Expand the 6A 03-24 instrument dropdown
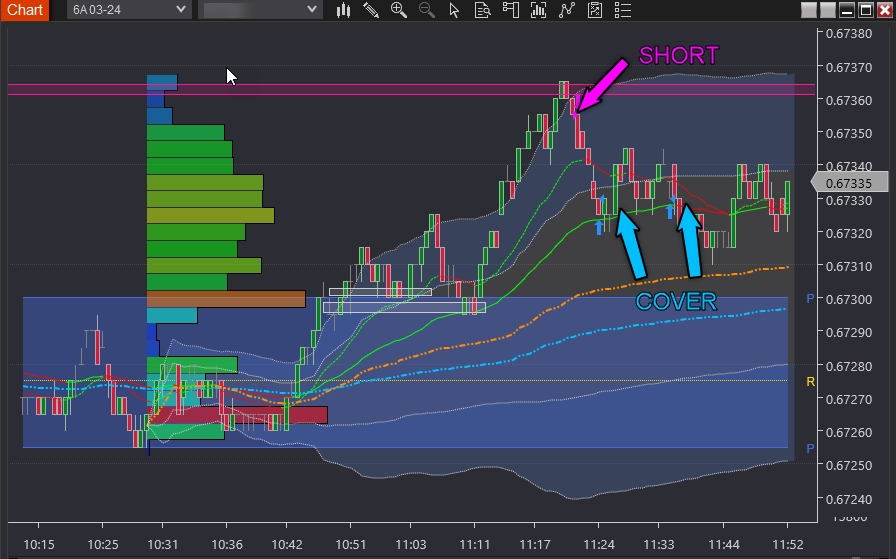Screen dimensions: 896x559 point(129,10)
